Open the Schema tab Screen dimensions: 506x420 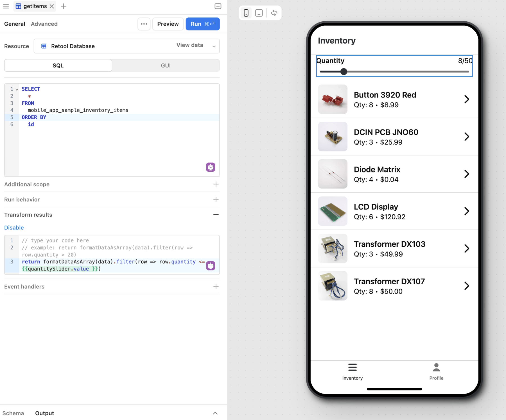click(13, 413)
